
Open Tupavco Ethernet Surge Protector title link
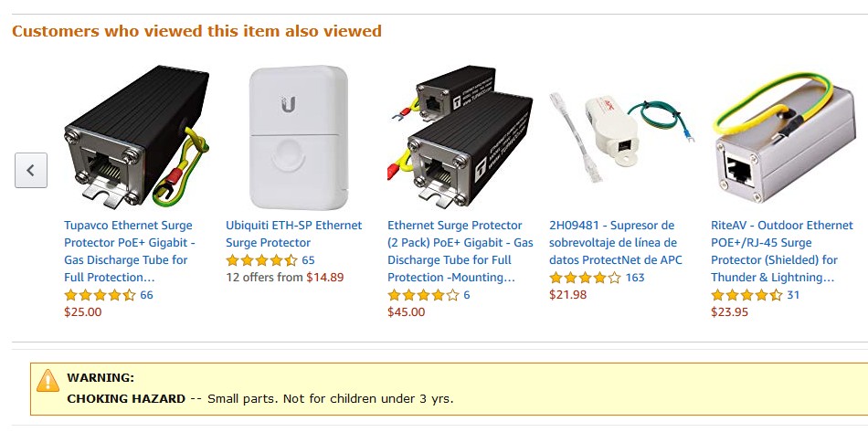[x=129, y=251]
